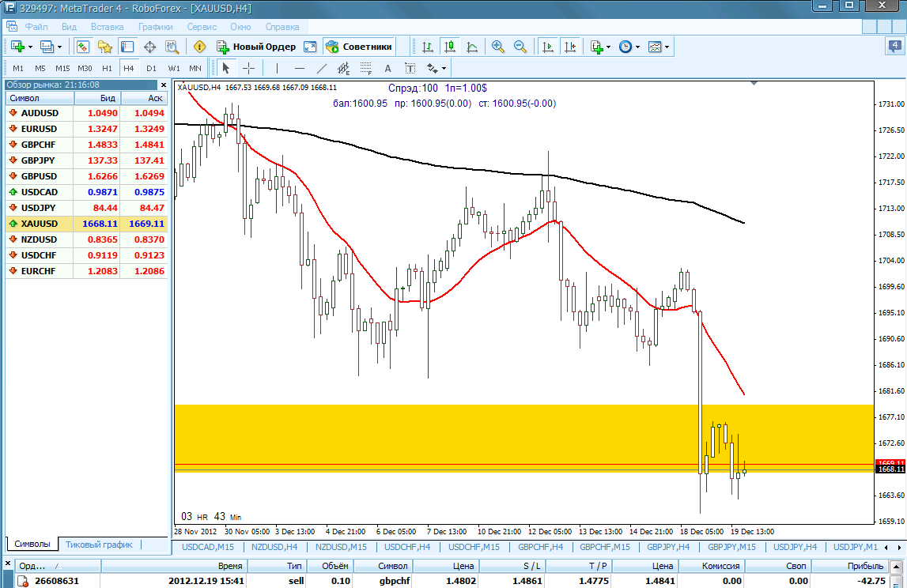Draw a horizontal line tool
This screenshot has width=907, height=588.
(299, 68)
